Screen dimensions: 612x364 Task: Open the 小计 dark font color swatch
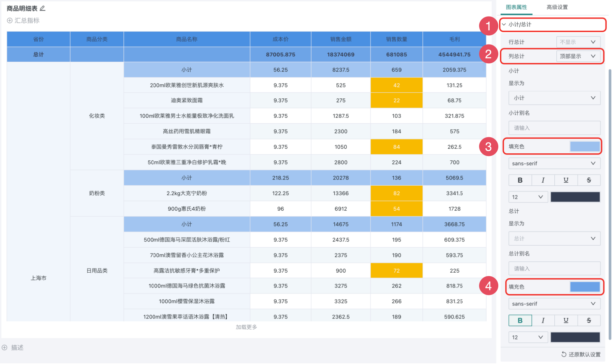[575, 197]
